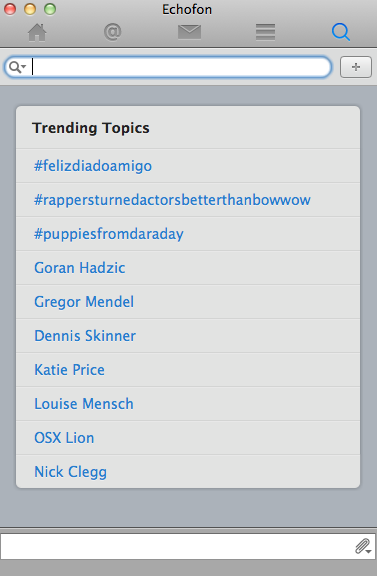377x576 pixels.
Task: Open the Lists icon
Action: click(x=265, y=32)
